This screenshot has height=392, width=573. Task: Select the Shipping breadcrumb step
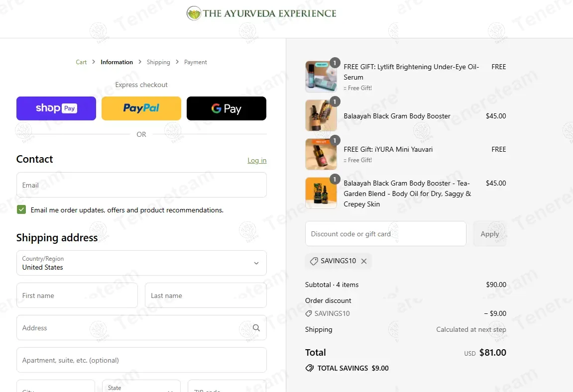(158, 62)
